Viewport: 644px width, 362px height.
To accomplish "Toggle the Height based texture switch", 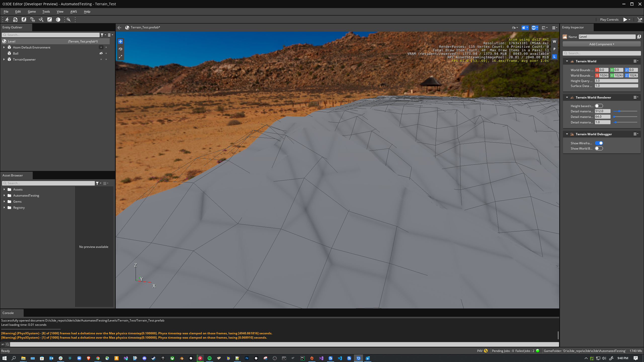I will click(599, 106).
